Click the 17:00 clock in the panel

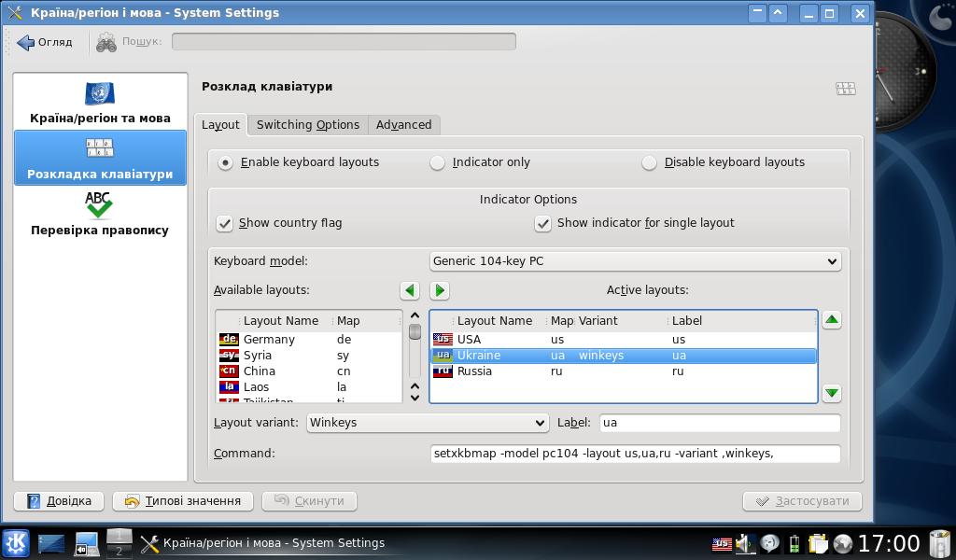889,543
